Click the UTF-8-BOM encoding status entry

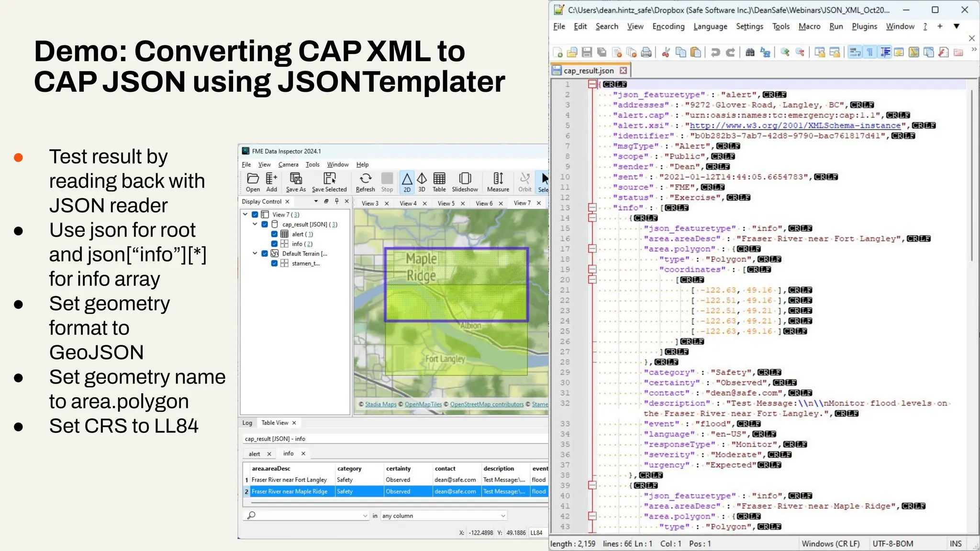click(x=893, y=544)
